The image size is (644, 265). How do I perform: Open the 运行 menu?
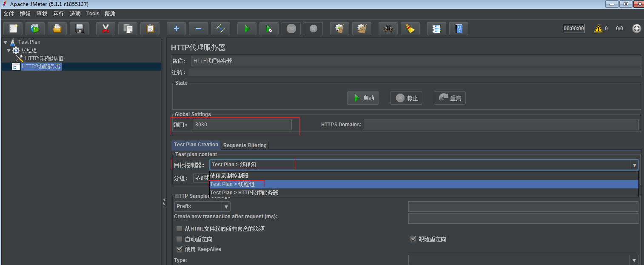click(x=59, y=14)
